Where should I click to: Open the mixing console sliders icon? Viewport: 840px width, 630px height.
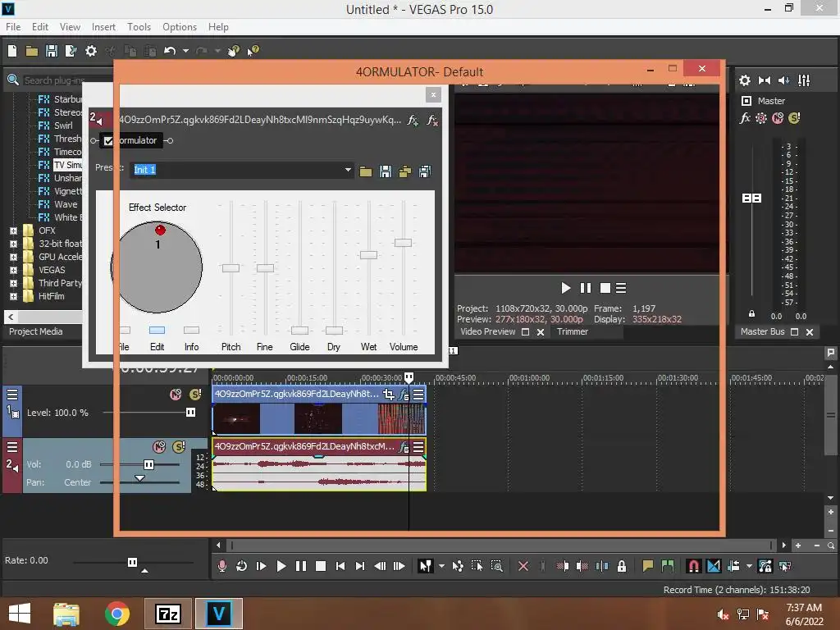click(804, 80)
